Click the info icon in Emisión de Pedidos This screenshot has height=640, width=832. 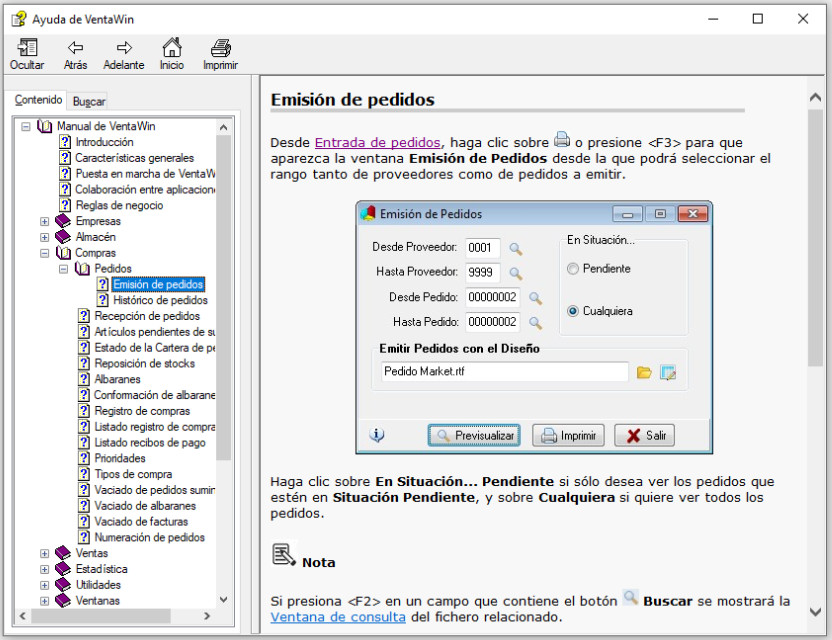tap(377, 435)
